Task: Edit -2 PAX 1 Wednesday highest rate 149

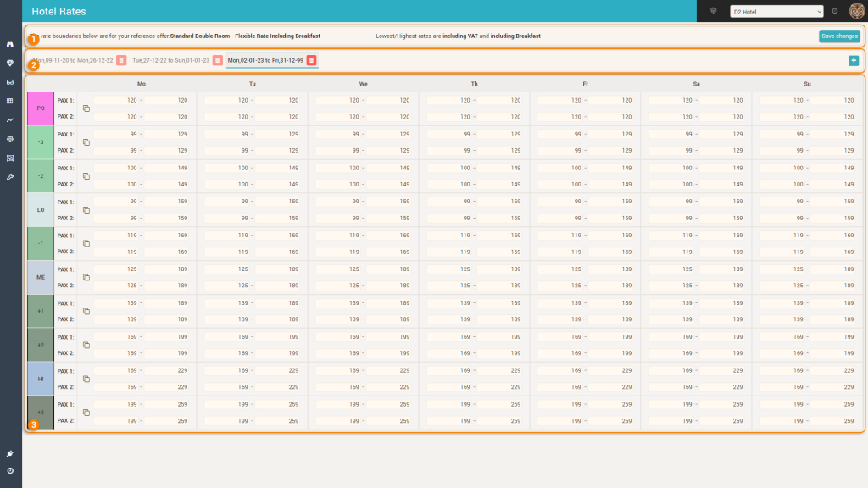Action: tap(388, 168)
